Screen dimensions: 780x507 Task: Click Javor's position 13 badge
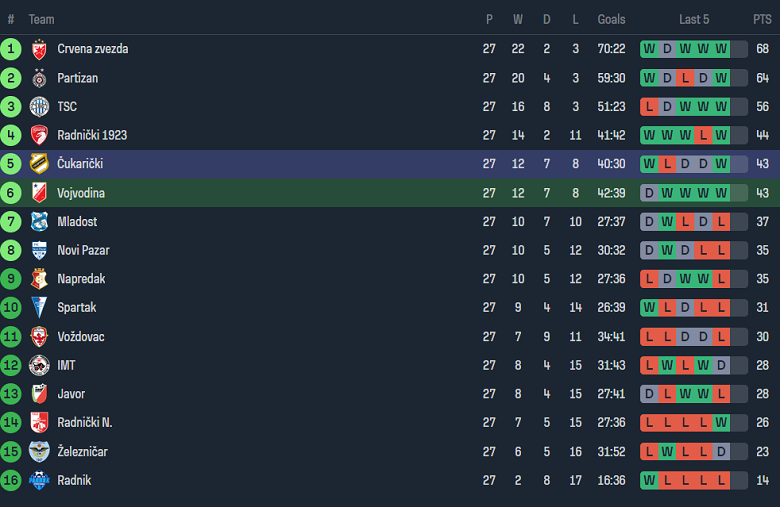(11, 394)
